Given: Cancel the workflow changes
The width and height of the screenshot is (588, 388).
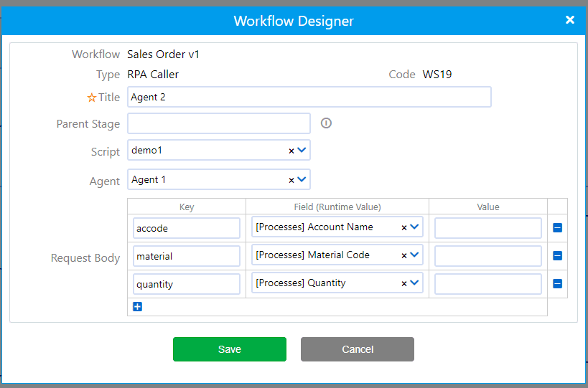Looking at the screenshot, I should pyautogui.click(x=357, y=349).
